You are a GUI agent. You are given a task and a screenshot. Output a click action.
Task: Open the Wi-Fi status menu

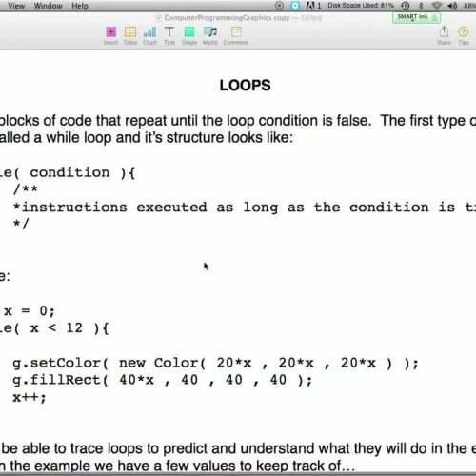pos(437,6)
